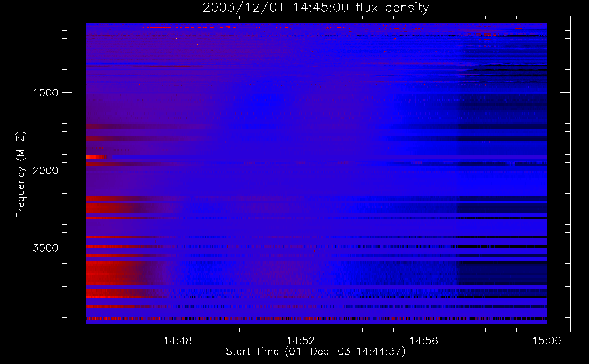This screenshot has width=589, height=364.
Task: Click the 'Start Time (01-Dec-03 14:44:37)' axis label
Action: (x=316, y=352)
